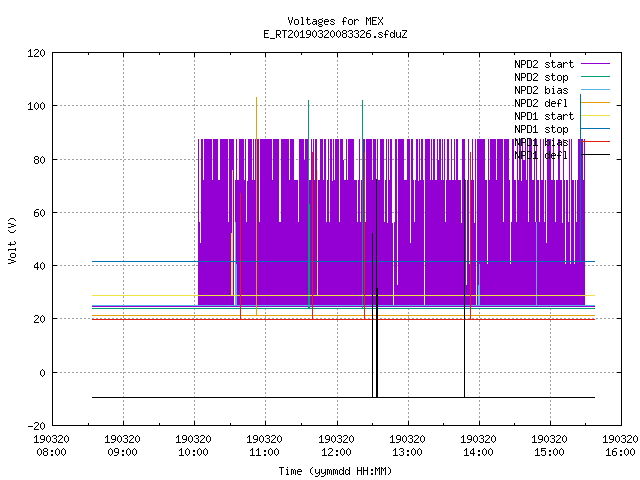Click the x-axis tick label 10:00
This screenshot has width=640, height=480.
tap(193, 452)
